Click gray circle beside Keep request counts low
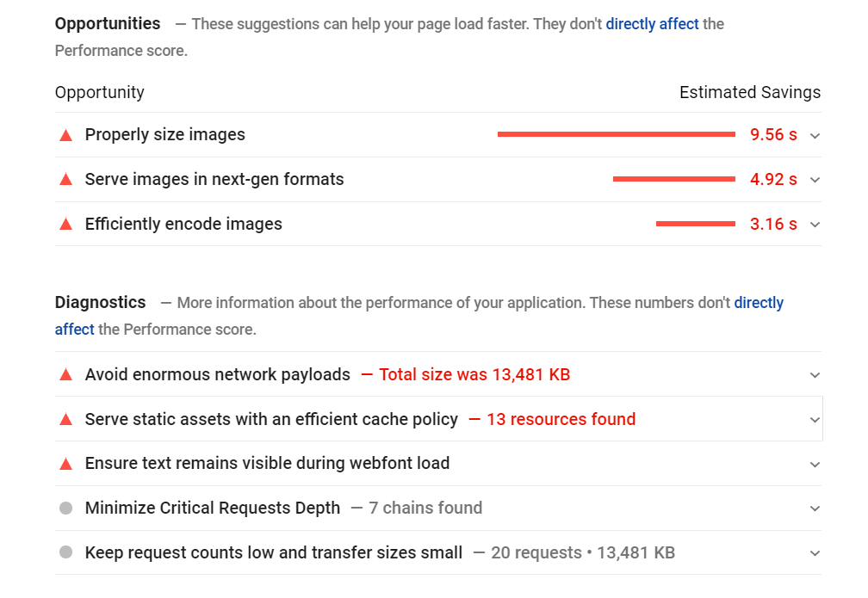The height and width of the screenshot is (598, 868). [x=65, y=553]
